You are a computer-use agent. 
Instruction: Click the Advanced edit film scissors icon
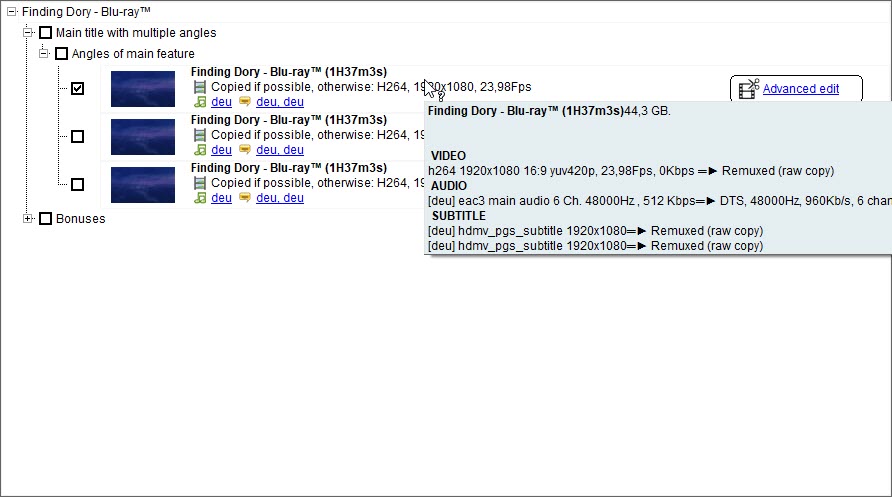click(x=749, y=89)
